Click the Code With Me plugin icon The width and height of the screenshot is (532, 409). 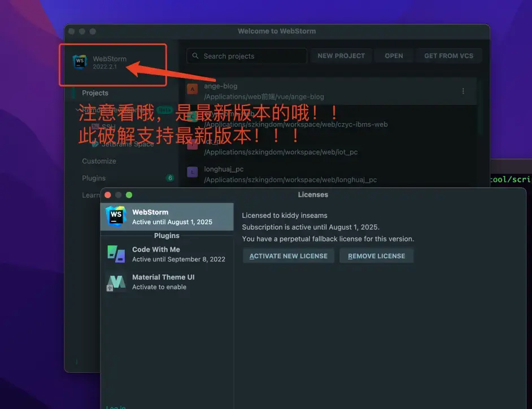point(116,254)
